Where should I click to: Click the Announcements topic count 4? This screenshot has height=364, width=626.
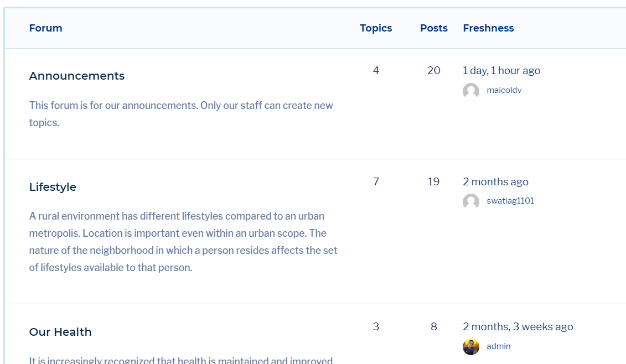point(376,70)
